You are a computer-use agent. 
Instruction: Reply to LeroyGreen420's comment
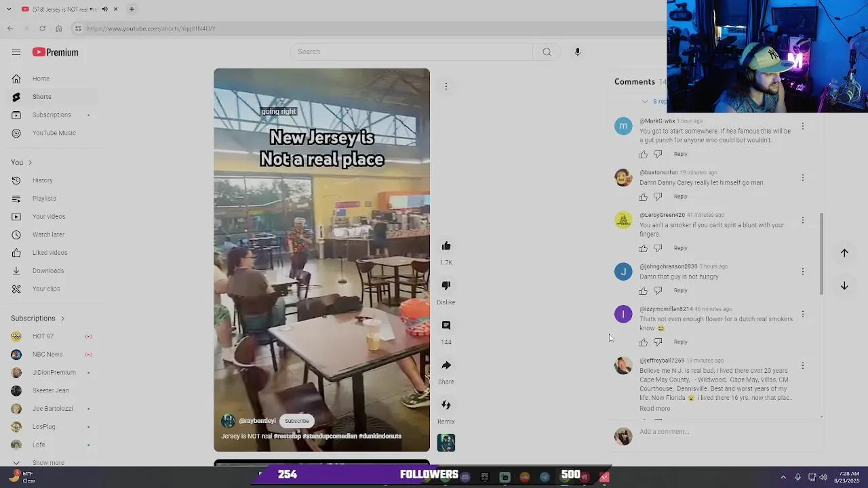[x=680, y=248]
